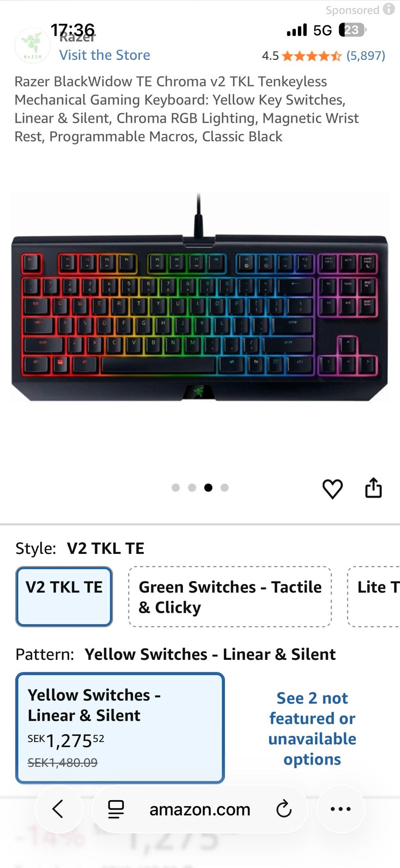
Task: Reload the page with refresh icon
Action: pos(284,809)
